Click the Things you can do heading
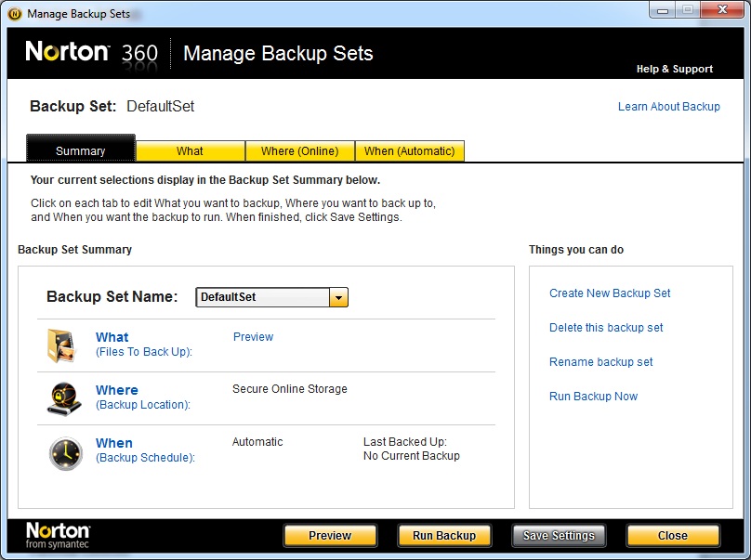Screen dimensions: 751x560 tap(576, 250)
